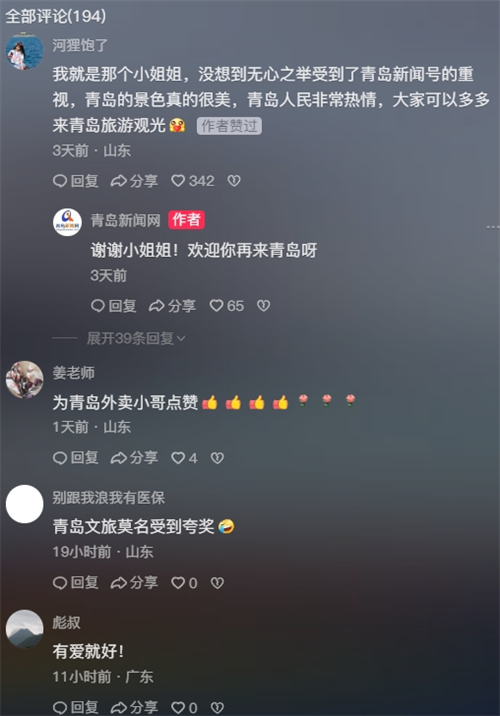
Task: Like 青岛新闻网's reply showing 65 likes
Action: [226, 305]
